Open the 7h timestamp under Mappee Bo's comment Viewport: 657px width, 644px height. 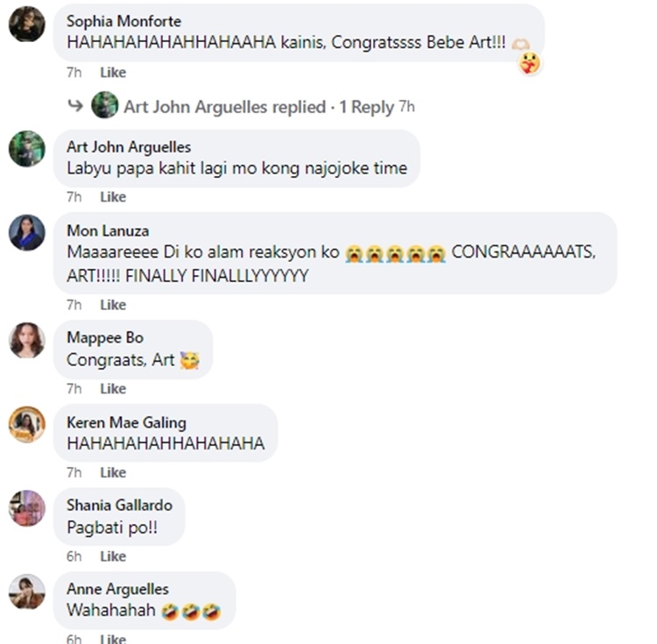pos(74,389)
